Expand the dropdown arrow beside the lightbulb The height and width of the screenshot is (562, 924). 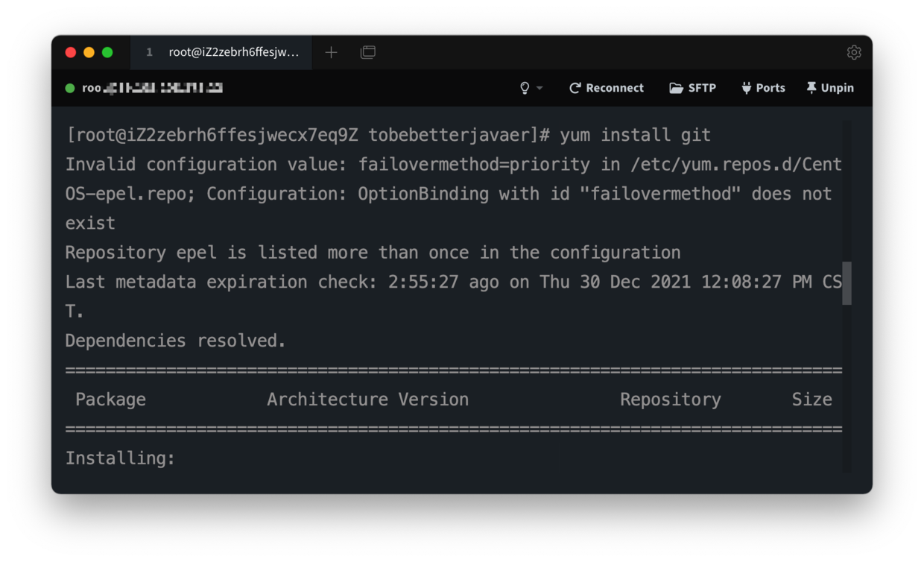click(x=540, y=88)
